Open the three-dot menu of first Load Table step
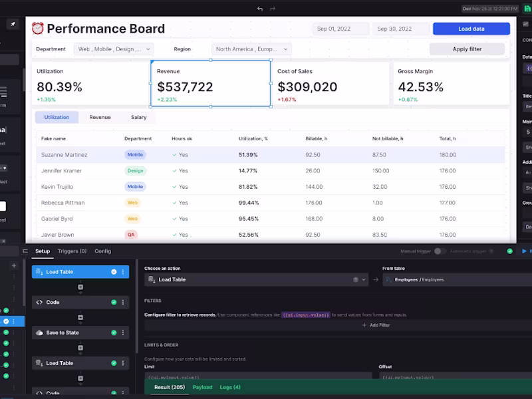Image resolution: width=532 pixels, height=399 pixels. click(123, 272)
